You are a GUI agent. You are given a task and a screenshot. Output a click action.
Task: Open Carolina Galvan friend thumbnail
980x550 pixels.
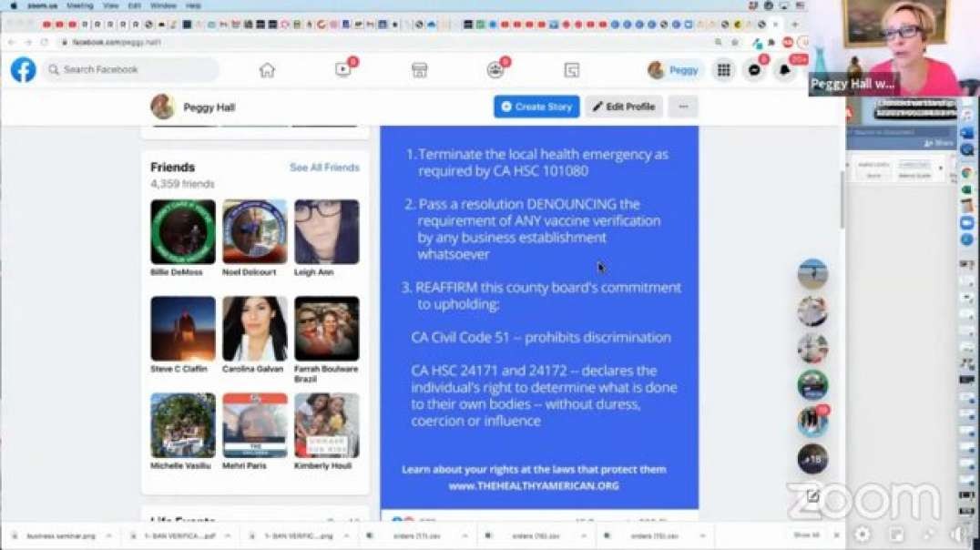click(255, 329)
